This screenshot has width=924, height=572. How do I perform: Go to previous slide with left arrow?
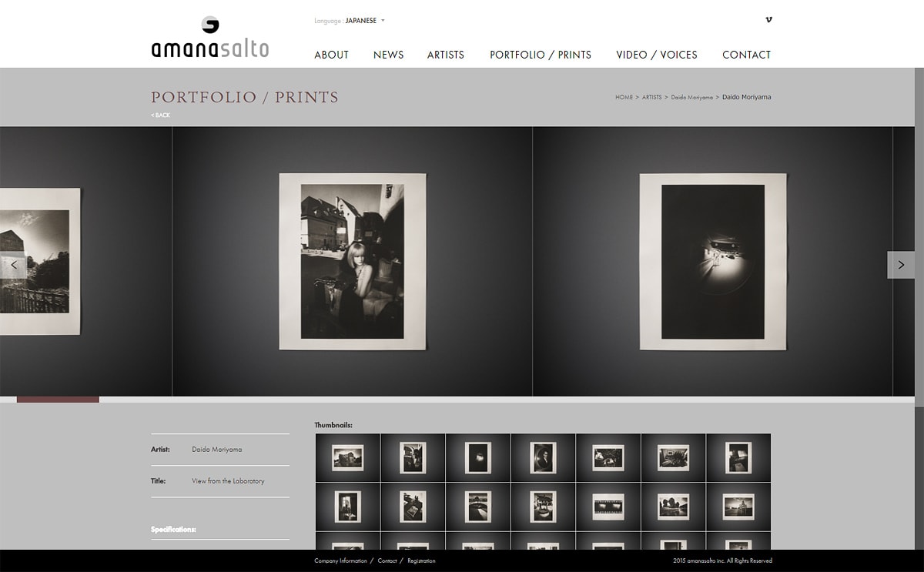pyautogui.click(x=14, y=265)
